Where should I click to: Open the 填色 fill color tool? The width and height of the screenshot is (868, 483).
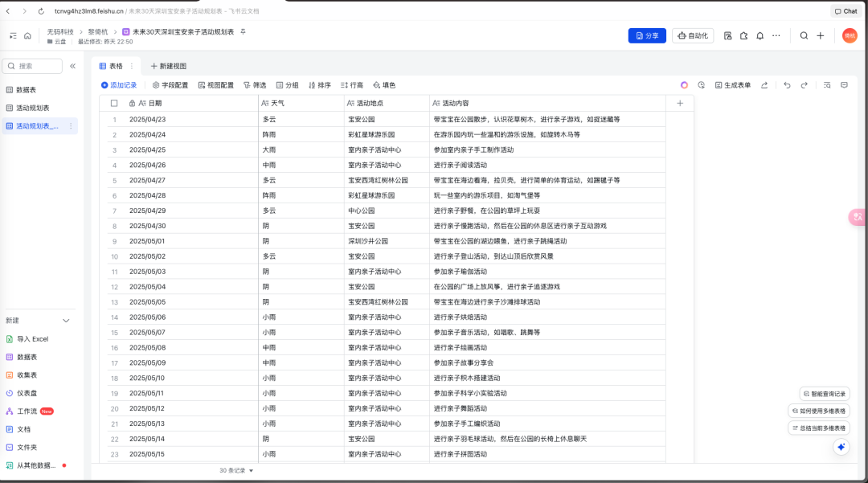384,84
